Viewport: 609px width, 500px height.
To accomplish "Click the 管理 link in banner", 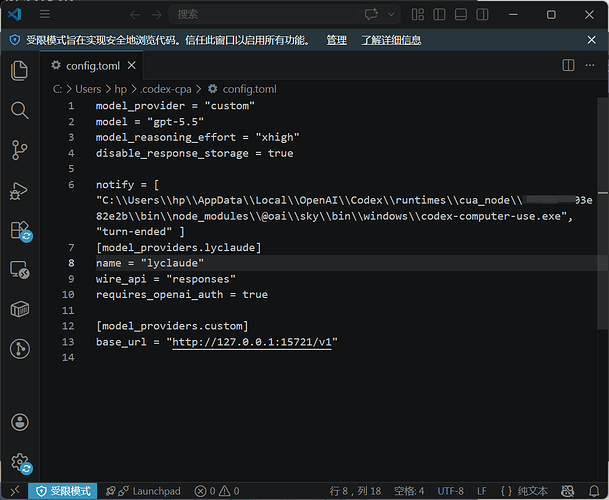I will (336, 40).
